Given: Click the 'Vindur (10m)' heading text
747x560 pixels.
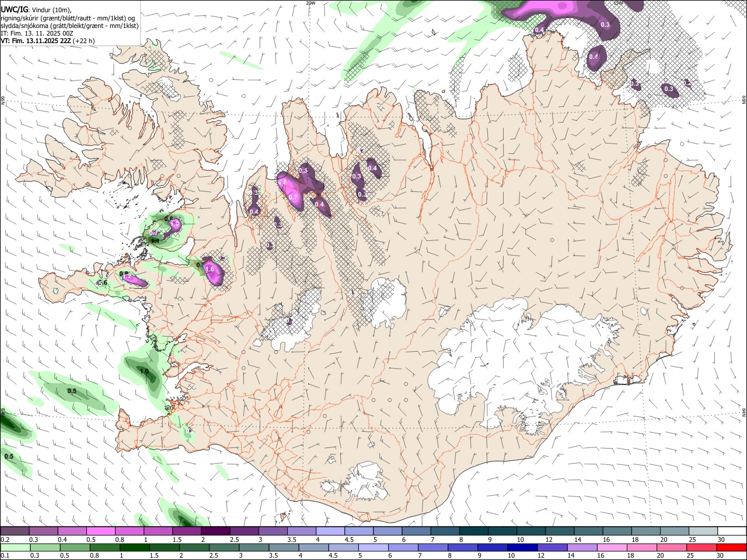Looking at the screenshot, I should [x=53, y=9].
